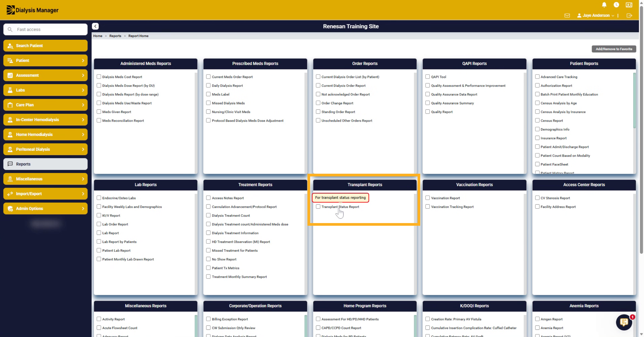This screenshot has width=644, height=337.
Task: Click the clock icon in header
Action: tap(616, 5)
